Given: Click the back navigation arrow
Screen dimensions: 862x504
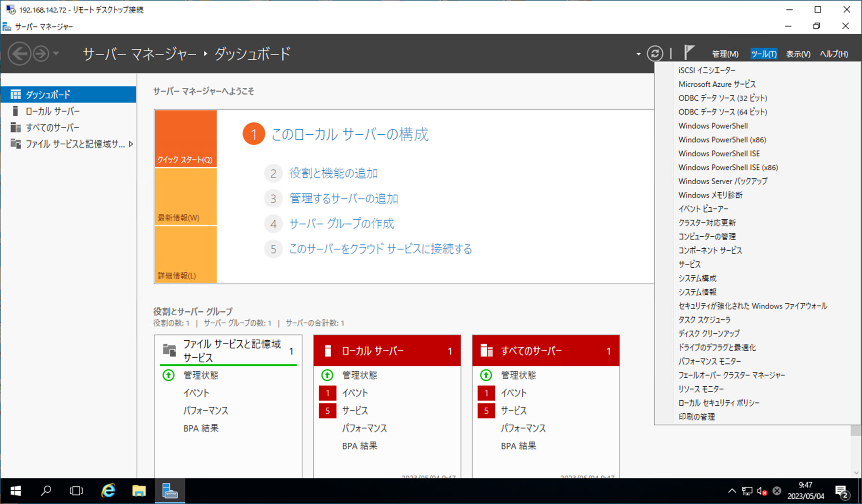Looking at the screenshot, I should pos(19,54).
